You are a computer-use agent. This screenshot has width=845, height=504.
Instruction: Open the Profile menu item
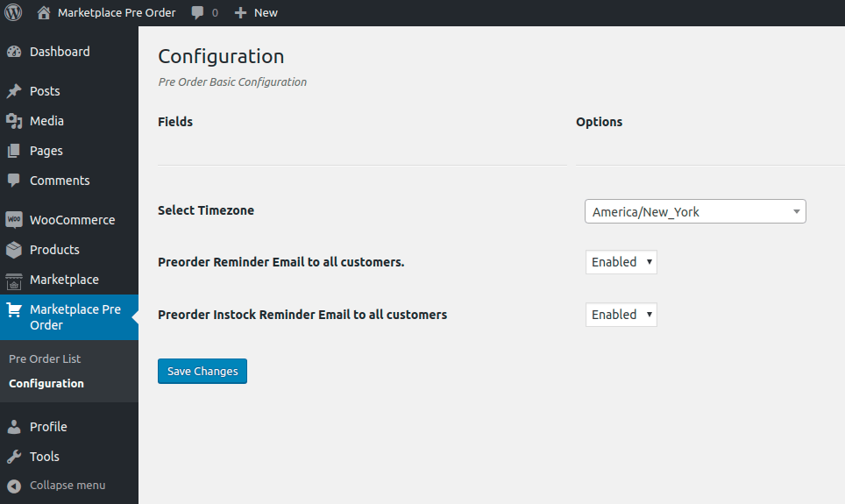48,427
